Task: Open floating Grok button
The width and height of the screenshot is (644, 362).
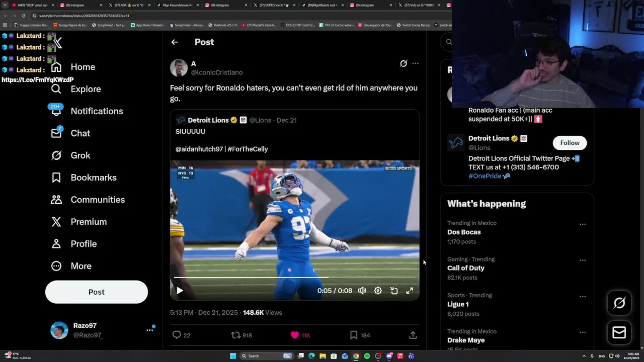Action: point(619,303)
